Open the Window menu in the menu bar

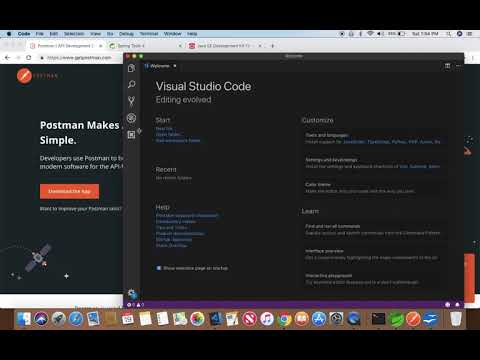coord(172,34)
